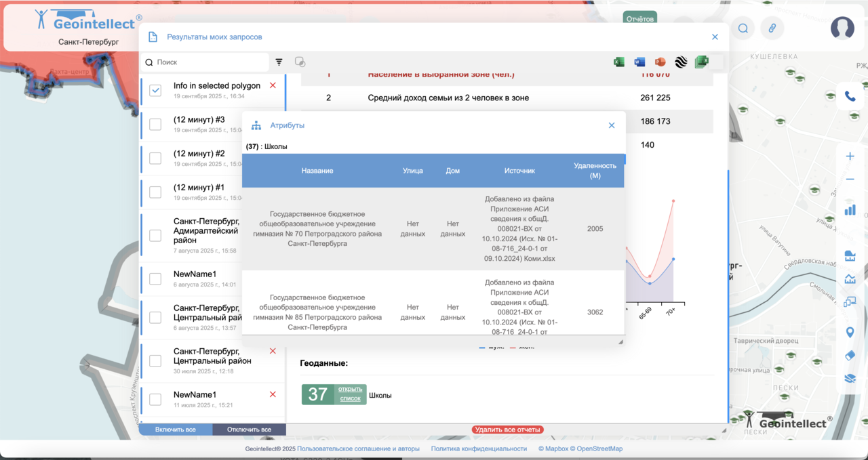Screen dimensions: 868x460
Task: Export report to Excel
Action: click(x=619, y=62)
